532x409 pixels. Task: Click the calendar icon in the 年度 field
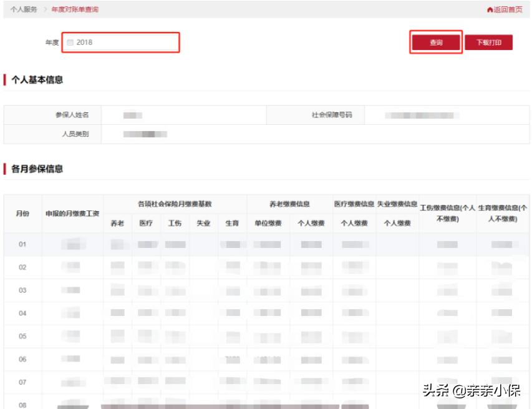[x=70, y=42]
